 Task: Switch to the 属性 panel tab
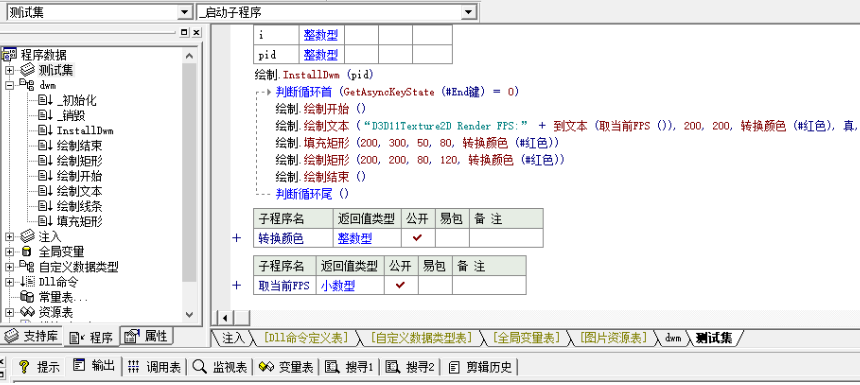[146, 336]
